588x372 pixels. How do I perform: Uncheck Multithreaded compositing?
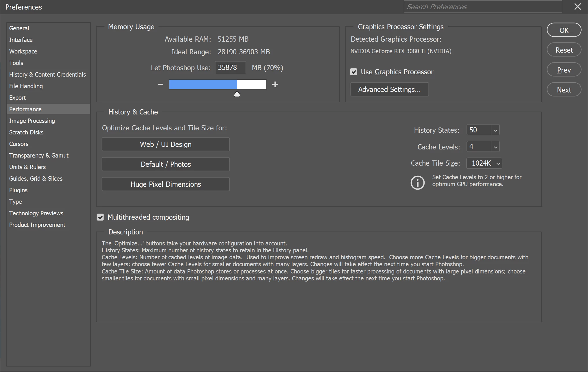coord(100,217)
